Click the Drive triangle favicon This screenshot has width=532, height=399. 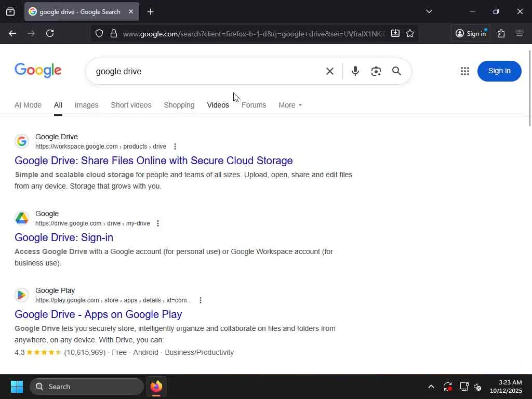tap(22, 218)
